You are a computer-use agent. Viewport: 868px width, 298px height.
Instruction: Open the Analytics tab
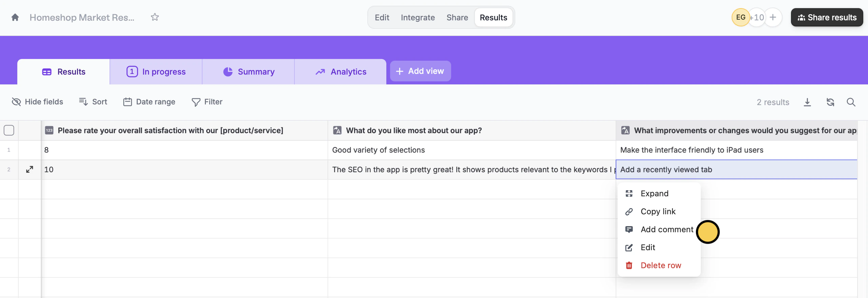tap(341, 72)
